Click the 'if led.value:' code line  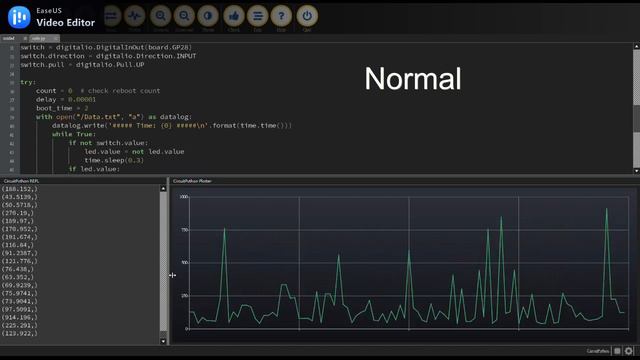point(94,169)
